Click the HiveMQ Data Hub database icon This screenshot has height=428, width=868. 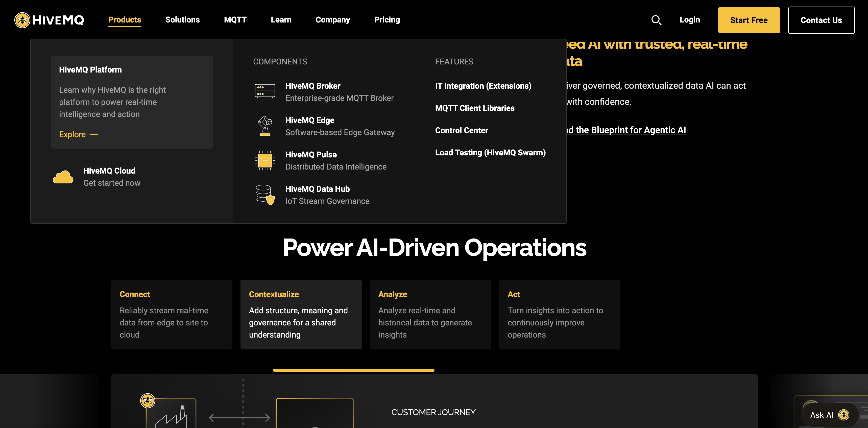click(x=265, y=195)
